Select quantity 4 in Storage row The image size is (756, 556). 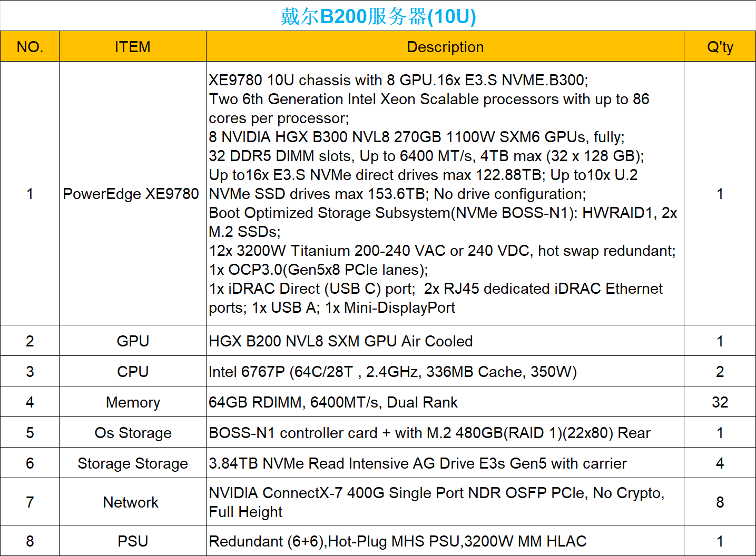(720, 463)
